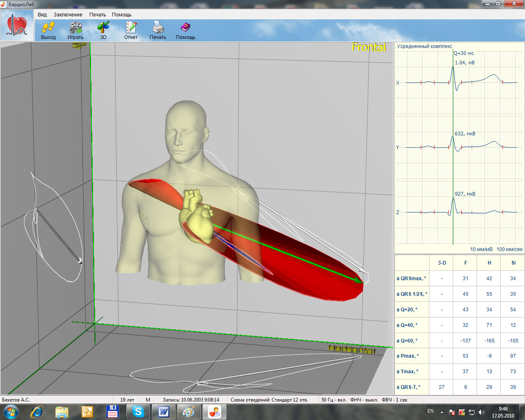Show hidden system tray icons arrow

442,412
